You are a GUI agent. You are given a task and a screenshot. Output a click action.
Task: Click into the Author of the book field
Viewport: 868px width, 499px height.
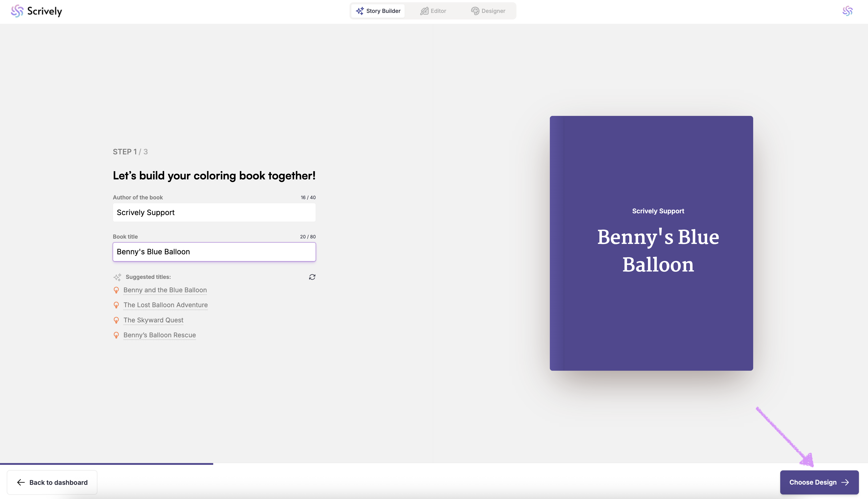(x=214, y=213)
